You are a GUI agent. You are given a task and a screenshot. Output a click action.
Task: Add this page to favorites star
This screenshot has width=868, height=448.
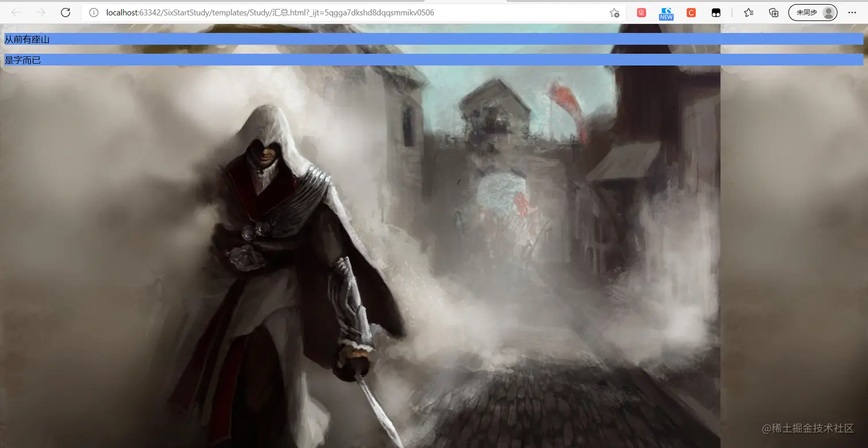614,13
